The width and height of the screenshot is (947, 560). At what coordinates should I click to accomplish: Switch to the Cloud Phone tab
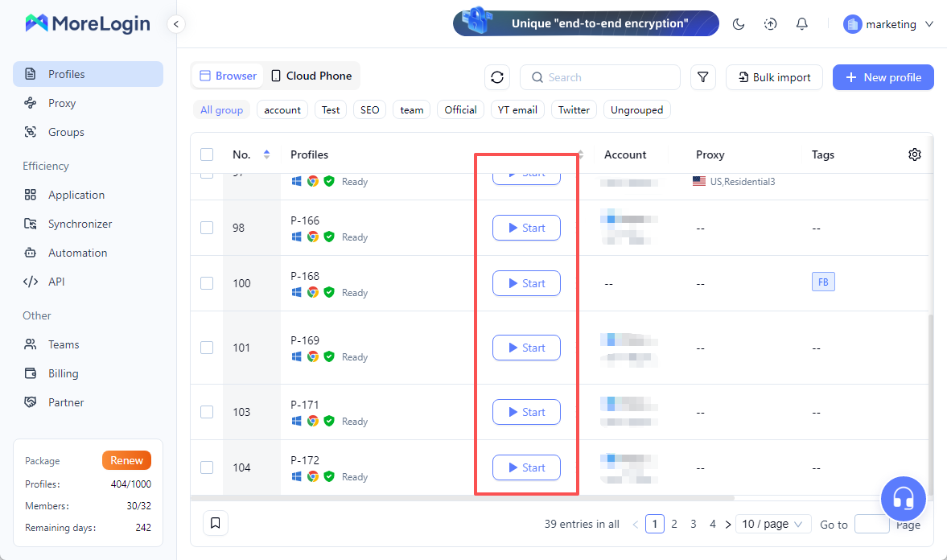pos(311,76)
